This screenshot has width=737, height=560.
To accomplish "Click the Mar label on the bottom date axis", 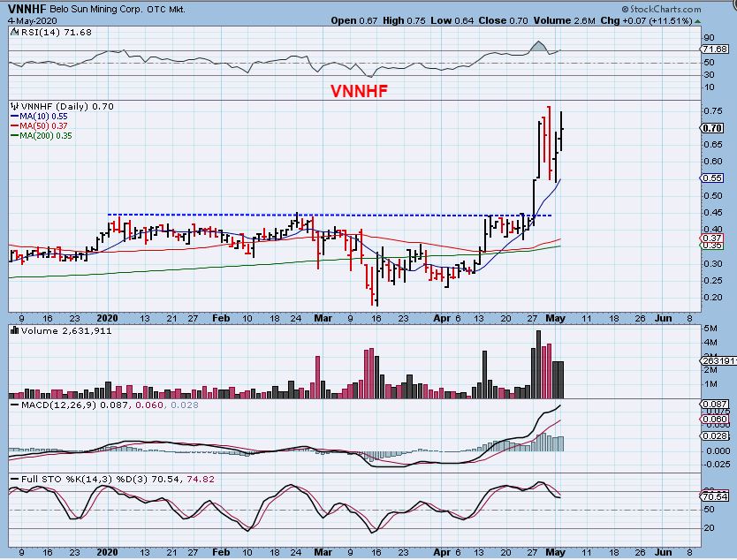I will [323, 552].
